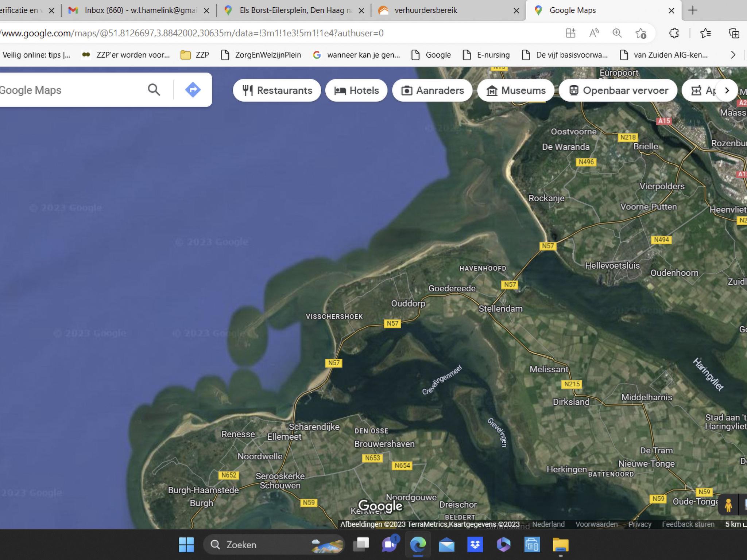
Task: Open Favorites list icon in toolbar
Action: click(705, 33)
